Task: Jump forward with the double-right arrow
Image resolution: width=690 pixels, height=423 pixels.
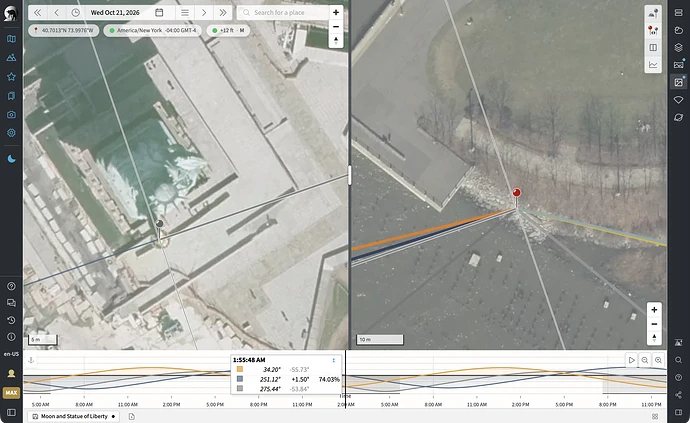Action: 223,13
